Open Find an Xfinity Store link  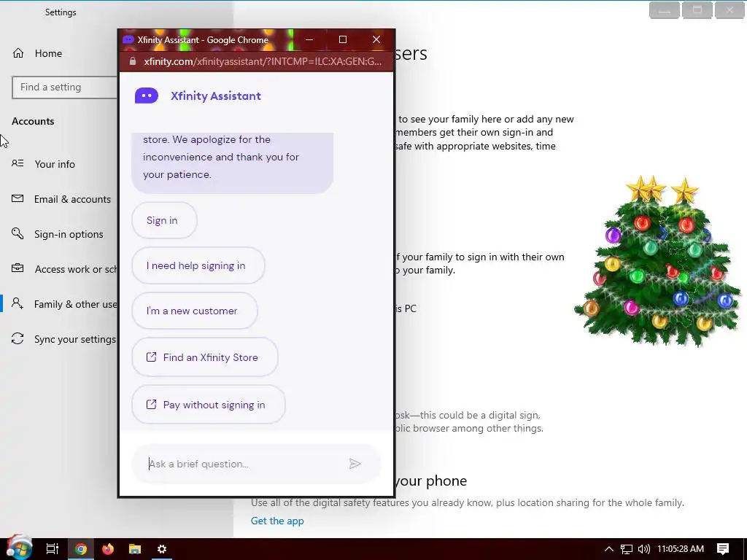click(x=204, y=357)
